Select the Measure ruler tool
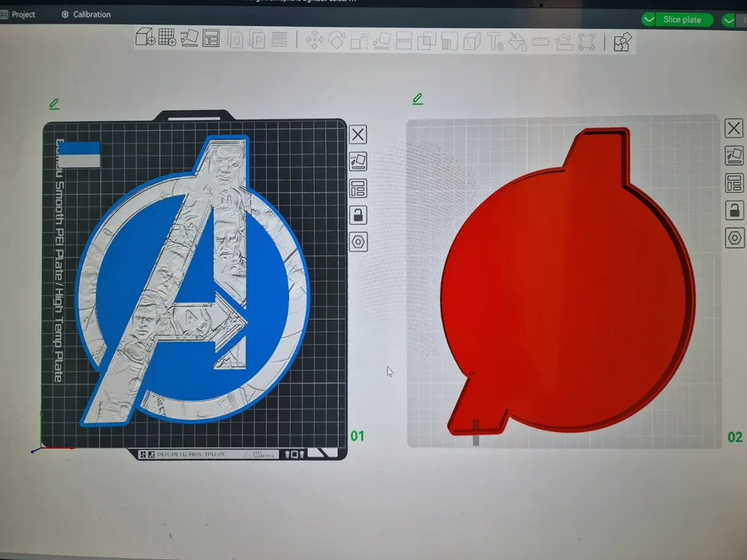 [540, 42]
